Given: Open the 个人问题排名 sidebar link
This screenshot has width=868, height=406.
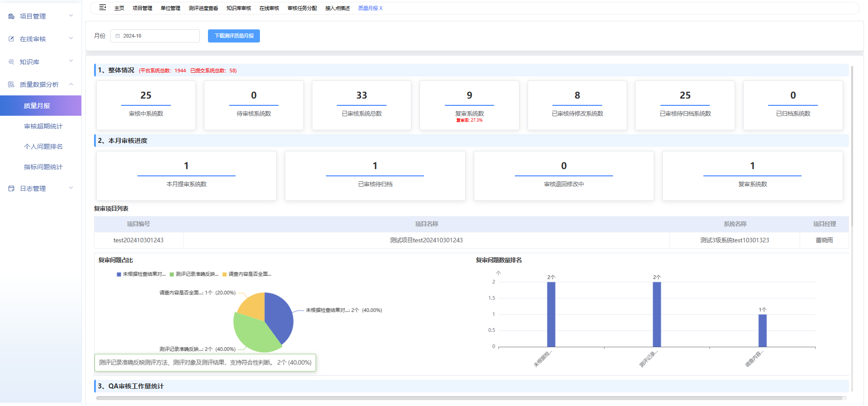Looking at the screenshot, I should click(43, 146).
